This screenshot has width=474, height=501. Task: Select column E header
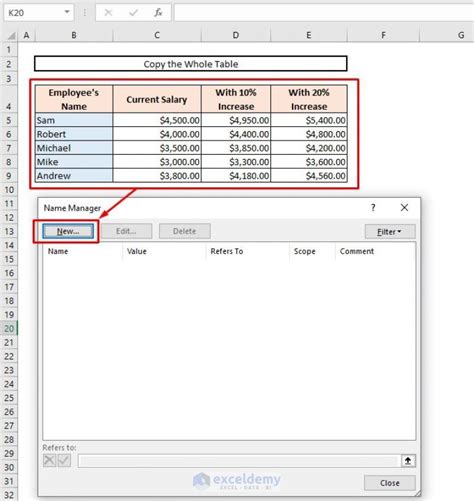pyautogui.click(x=309, y=35)
